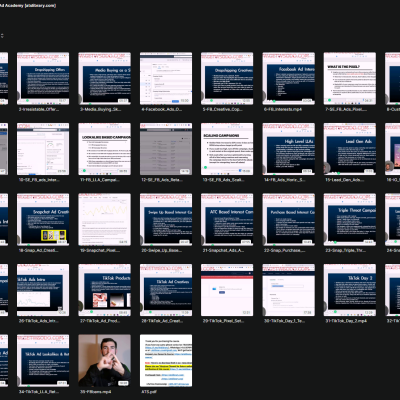Screen dimensions: 400x400
Task: Open the 6-FB_Interests.mp4 thumbnail
Action: click(x=288, y=78)
